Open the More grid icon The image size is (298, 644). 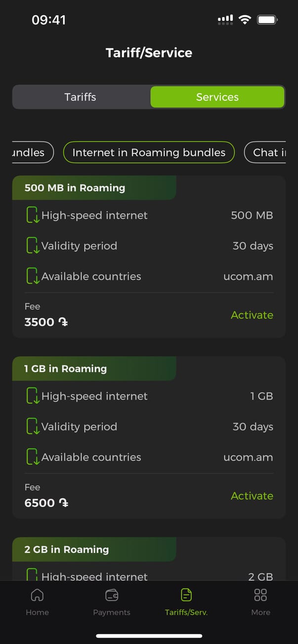pos(260,595)
